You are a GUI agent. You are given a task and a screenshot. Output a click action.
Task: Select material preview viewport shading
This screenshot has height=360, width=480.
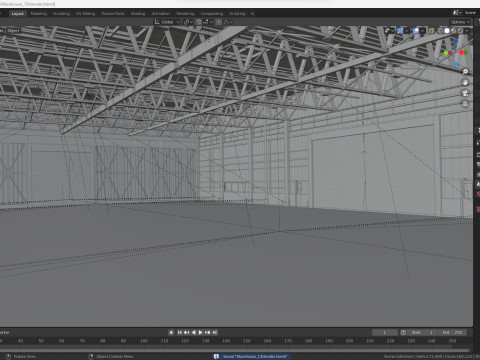pyautogui.click(x=454, y=31)
